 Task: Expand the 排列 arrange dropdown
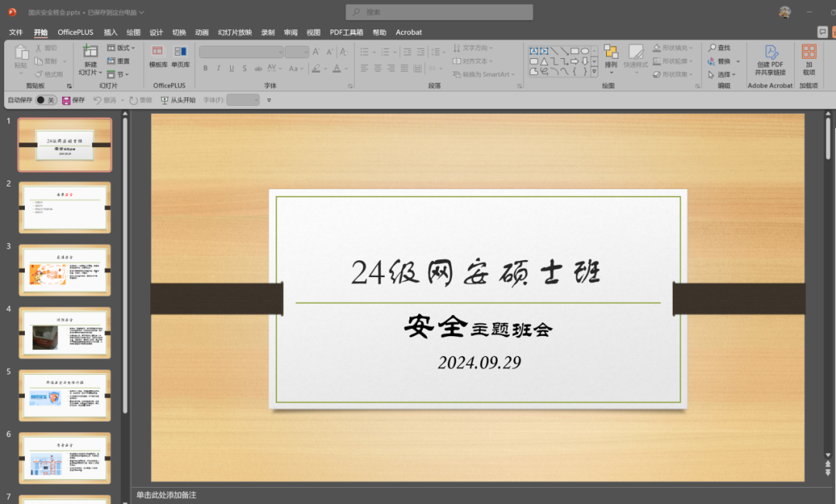(611, 58)
